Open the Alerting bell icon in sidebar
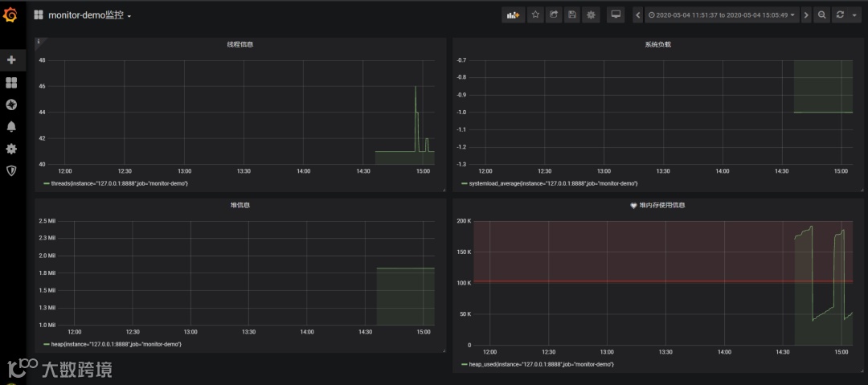 [x=11, y=127]
